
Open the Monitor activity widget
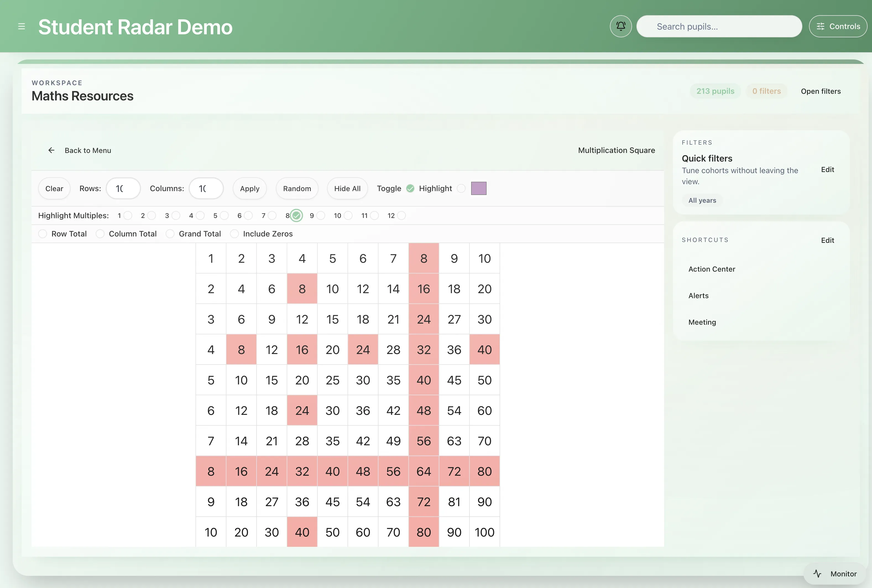click(835, 573)
